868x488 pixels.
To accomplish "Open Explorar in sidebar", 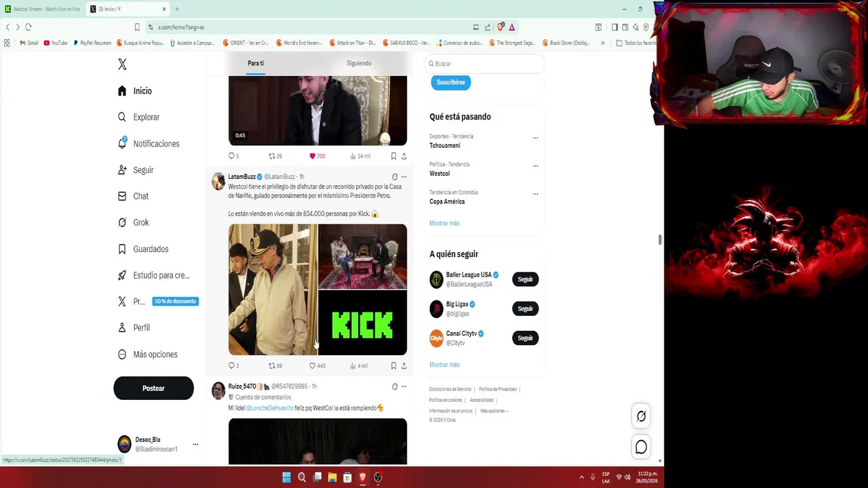I will coord(139,117).
